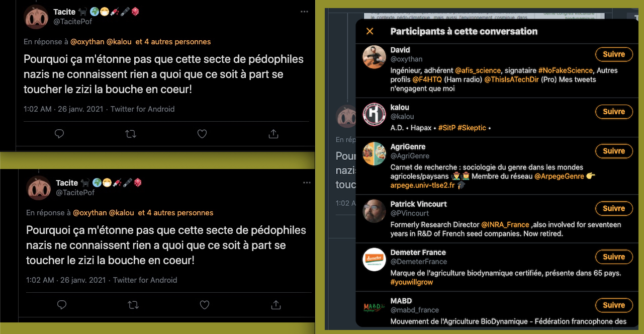The width and height of the screenshot is (644, 334).
Task: Follow kalou with the Suivre button
Action: coord(614,112)
